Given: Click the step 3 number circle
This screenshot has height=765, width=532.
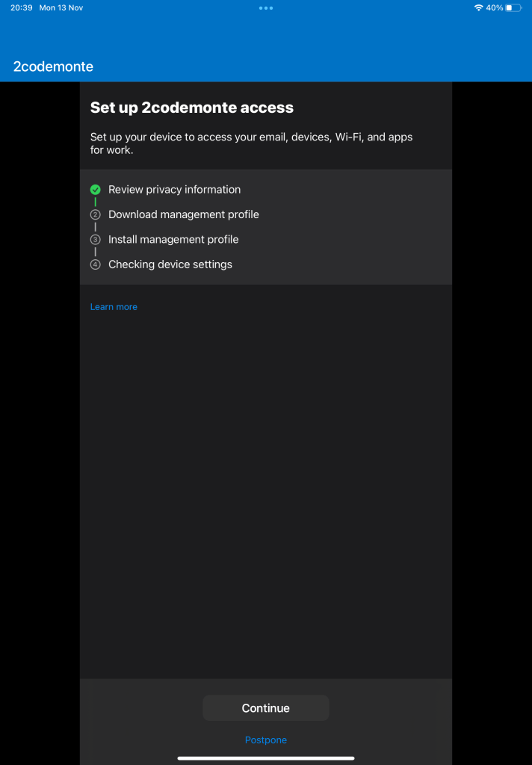Looking at the screenshot, I should (95, 240).
